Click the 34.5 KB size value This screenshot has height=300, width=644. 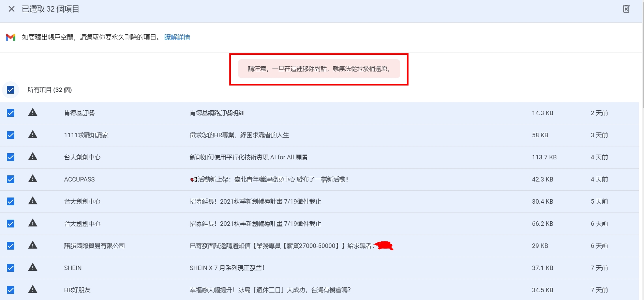pyautogui.click(x=542, y=290)
